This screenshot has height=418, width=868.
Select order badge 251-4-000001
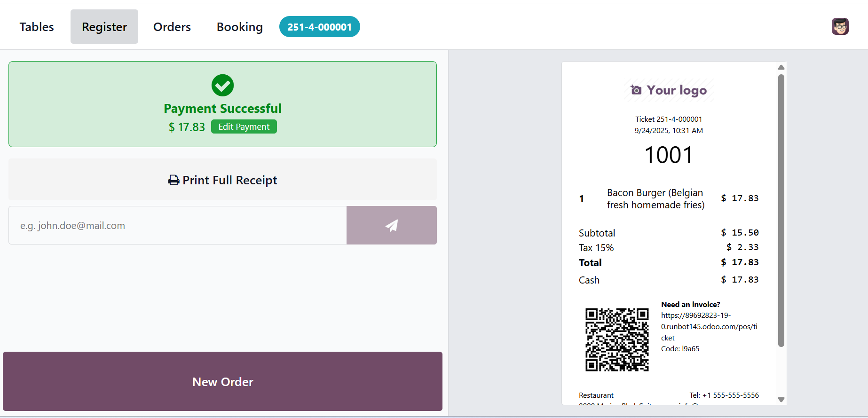click(319, 27)
